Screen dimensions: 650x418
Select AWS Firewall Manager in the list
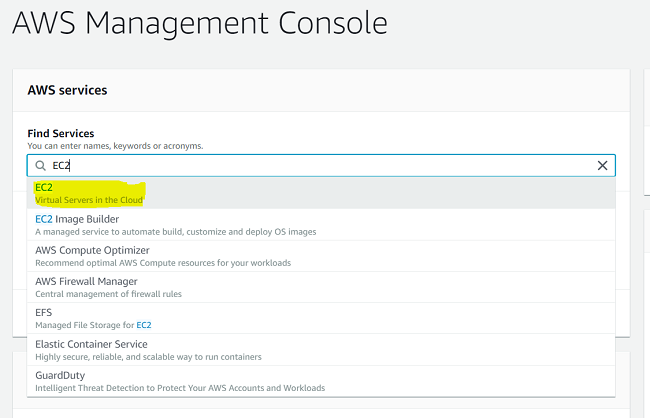[x=321, y=287]
